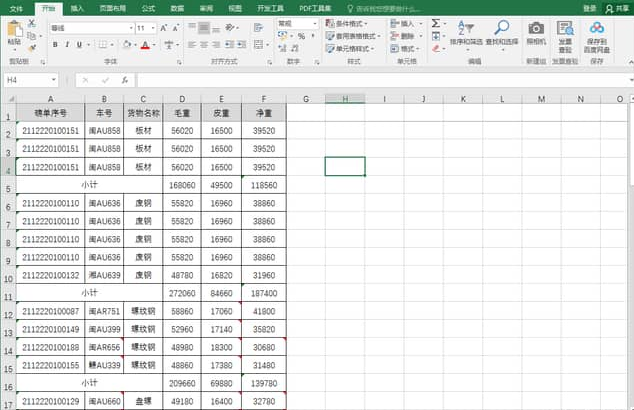This screenshot has width=634, height=410.
Task: Click the phonetic guide icon in the font group
Action: pos(169,44)
